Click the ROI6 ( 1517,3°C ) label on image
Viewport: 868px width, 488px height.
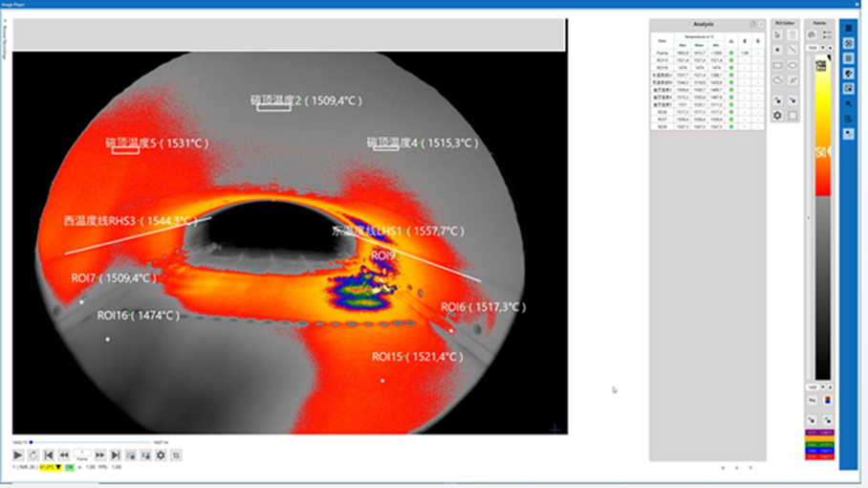(x=484, y=307)
